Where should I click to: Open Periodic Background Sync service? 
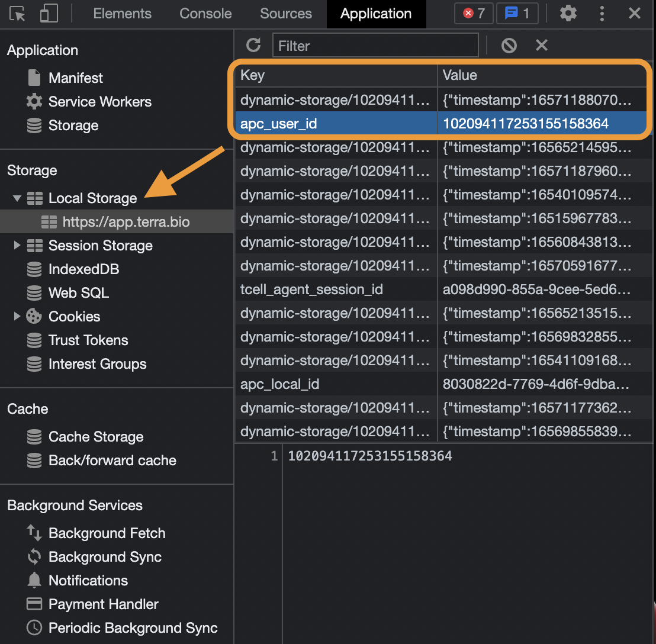click(x=133, y=627)
